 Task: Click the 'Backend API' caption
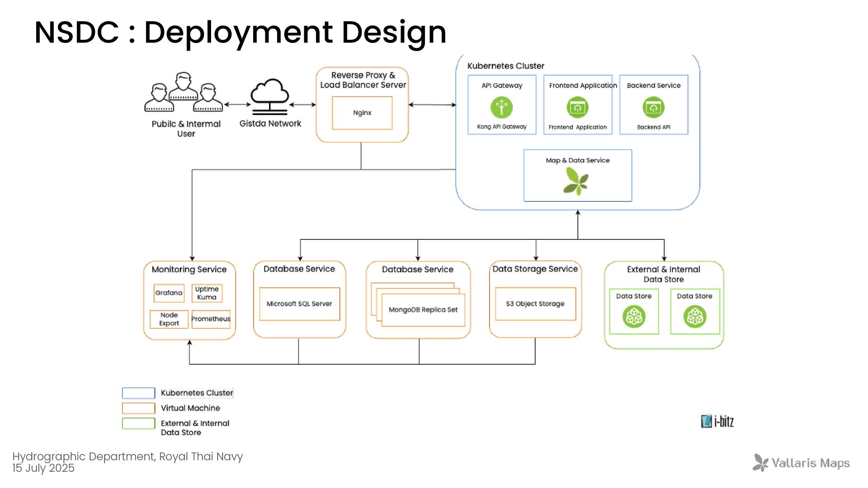[654, 127]
